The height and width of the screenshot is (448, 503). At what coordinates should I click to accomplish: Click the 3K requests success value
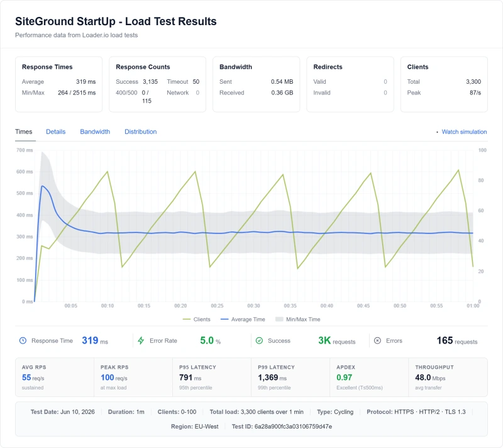click(x=337, y=340)
